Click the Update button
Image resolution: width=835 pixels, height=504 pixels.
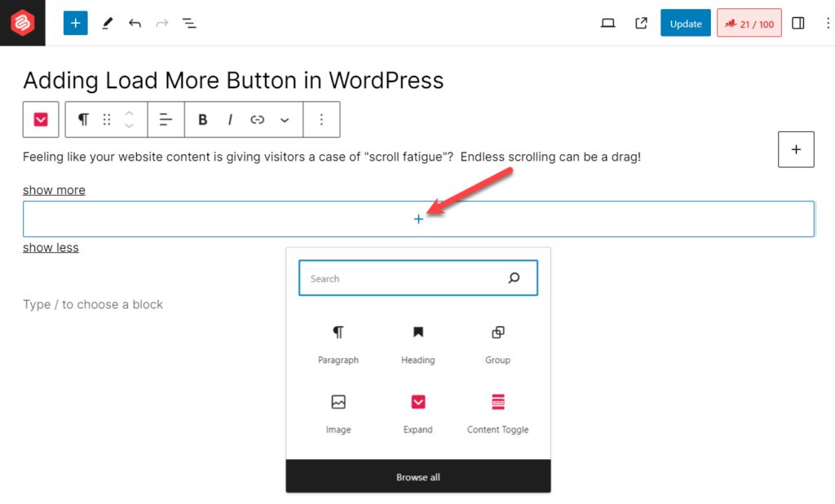point(685,23)
